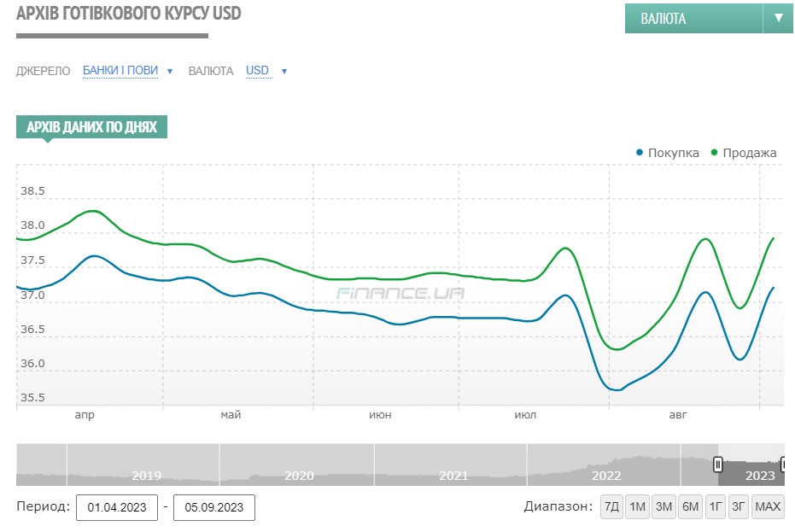Viewport: 795px width, 532px height.
Task: Click the start date field 01.04.2023
Action: point(117,507)
